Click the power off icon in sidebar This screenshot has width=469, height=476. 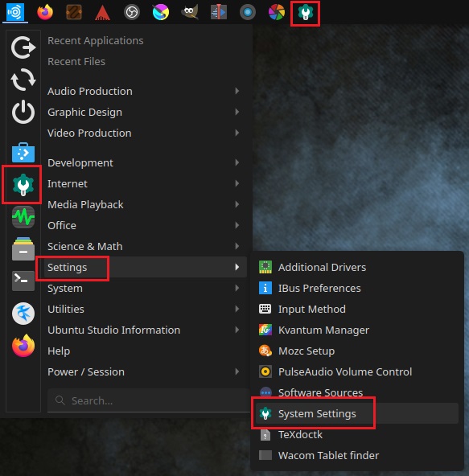point(23,112)
